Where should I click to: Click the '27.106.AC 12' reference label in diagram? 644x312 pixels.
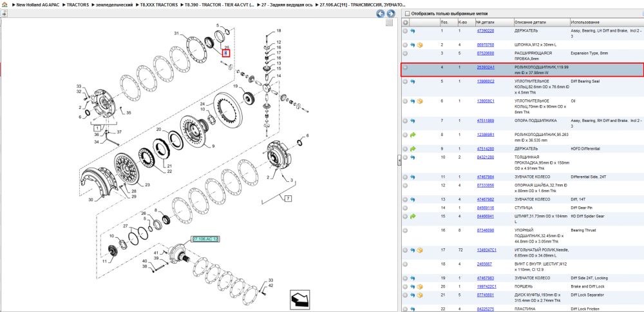pos(205,239)
